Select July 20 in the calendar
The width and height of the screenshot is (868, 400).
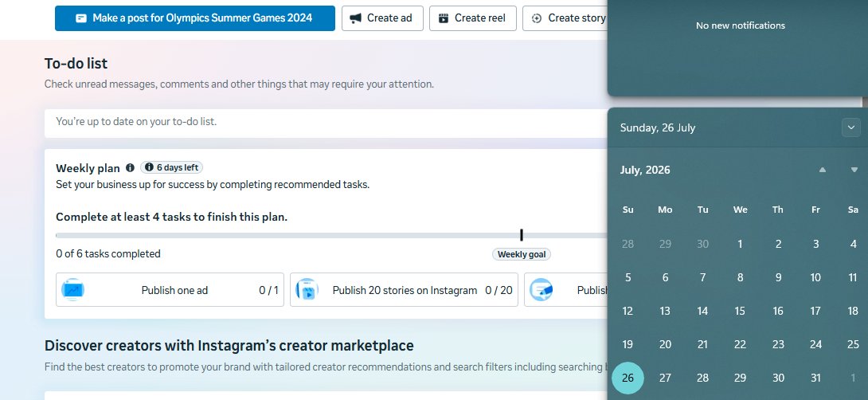666,344
